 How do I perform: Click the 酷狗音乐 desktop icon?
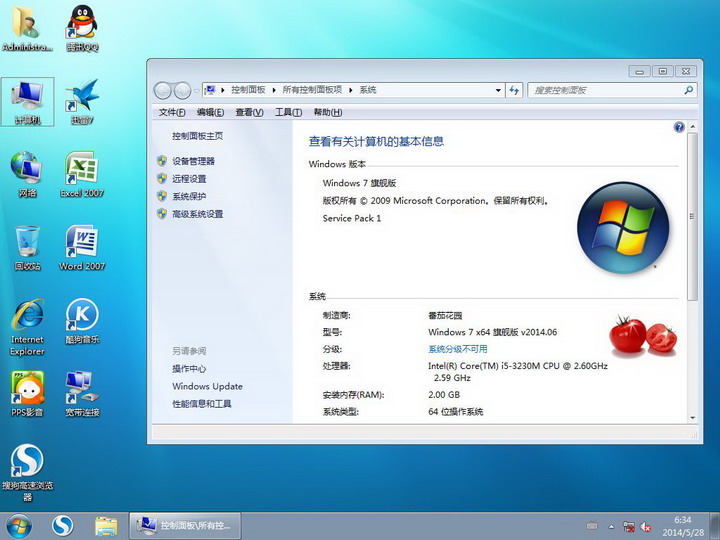coord(82,318)
